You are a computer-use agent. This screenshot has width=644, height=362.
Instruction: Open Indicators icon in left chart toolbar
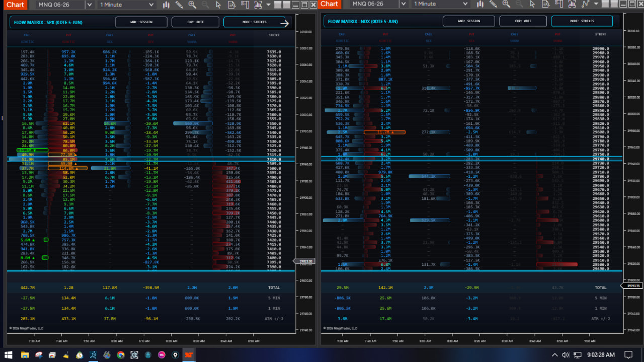click(x=258, y=5)
